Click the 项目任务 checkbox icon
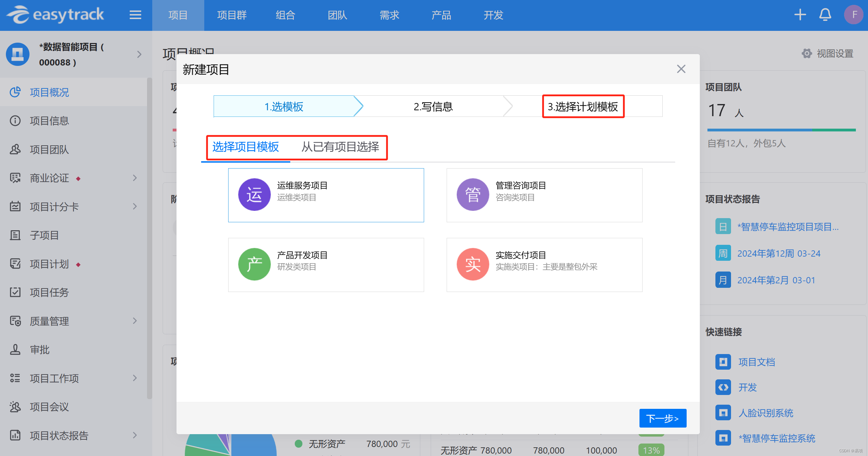 tap(15, 292)
